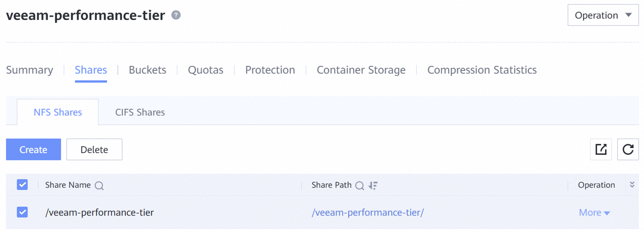This screenshot has width=644, height=231.
Task: Click the export list icon
Action: tap(601, 149)
